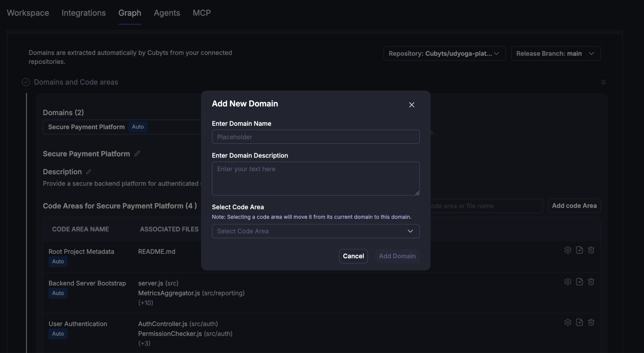The width and height of the screenshot is (644, 353).
Task: Delete the Backend Server Bootstrap code area
Action: click(x=591, y=282)
